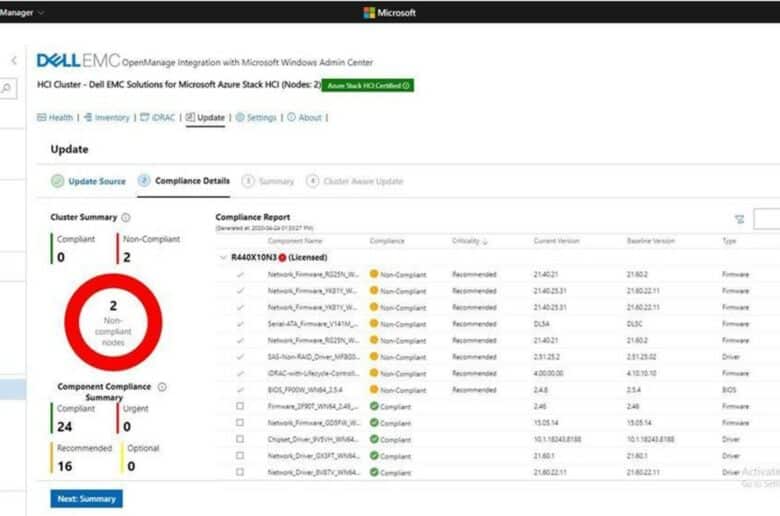Screen dimensions: 780x516
Task: Sort by the Criticality column header
Action: [470, 241]
